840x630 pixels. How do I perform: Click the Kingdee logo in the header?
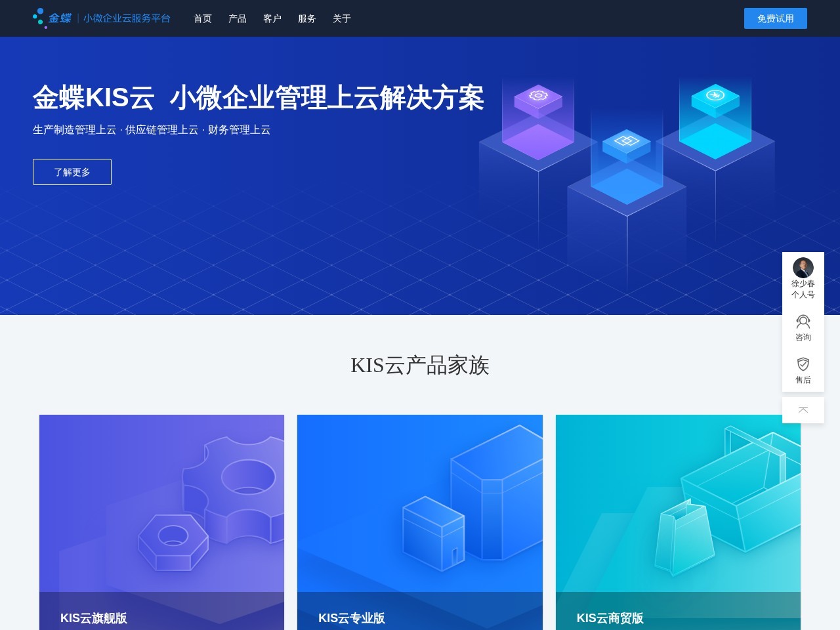click(52, 18)
